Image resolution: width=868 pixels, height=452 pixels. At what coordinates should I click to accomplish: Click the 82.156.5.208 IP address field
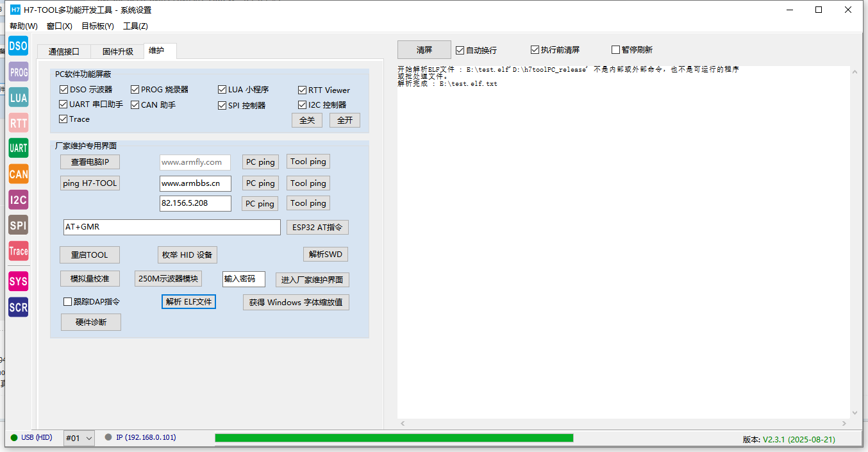click(196, 203)
